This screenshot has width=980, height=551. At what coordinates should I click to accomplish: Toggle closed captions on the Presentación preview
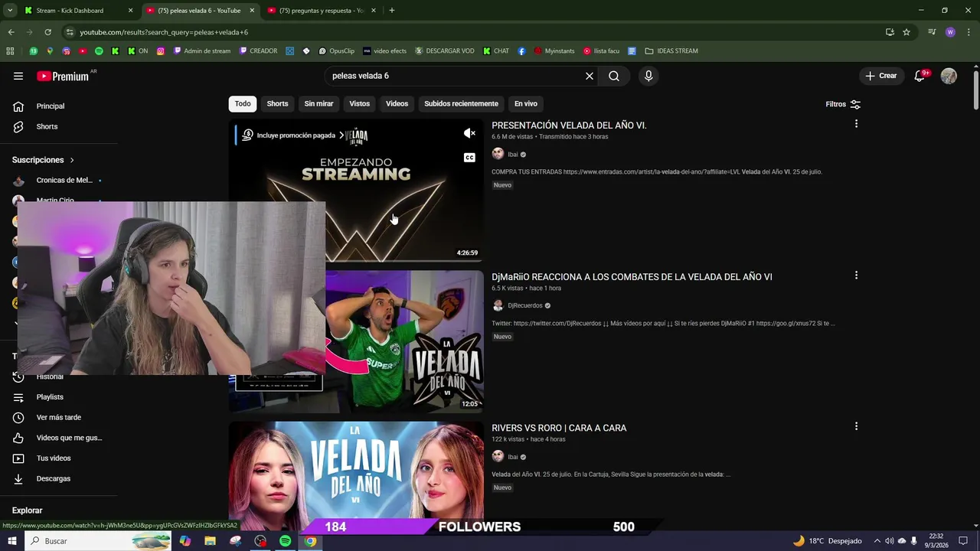[x=469, y=158]
